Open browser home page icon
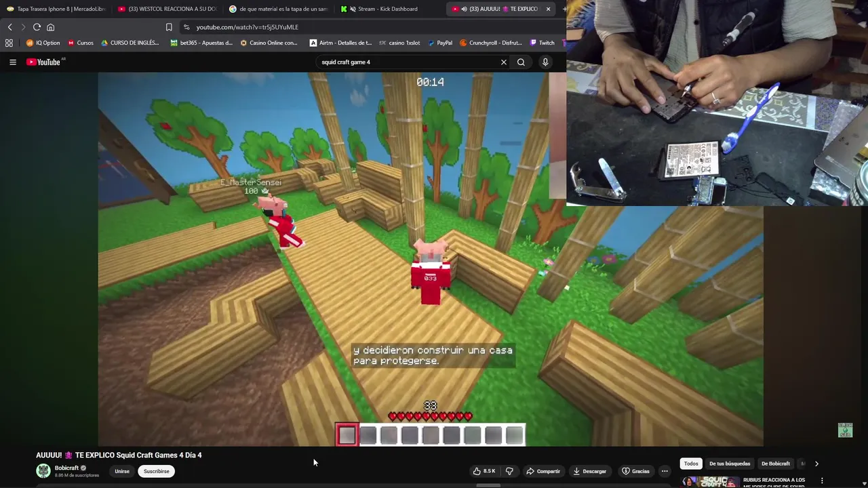Image resolution: width=868 pixels, height=488 pixels. point(50,27)
